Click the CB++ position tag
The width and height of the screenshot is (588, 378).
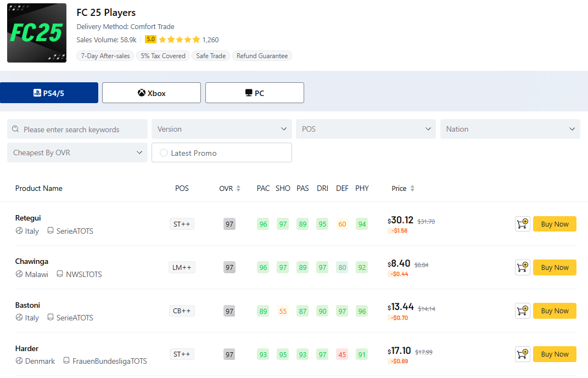(182, 311)
